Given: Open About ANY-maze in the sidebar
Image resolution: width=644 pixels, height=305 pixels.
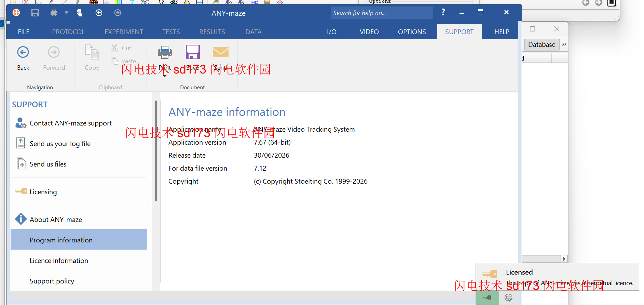Looking at the screenshot, I should click(x=56, y=220).
